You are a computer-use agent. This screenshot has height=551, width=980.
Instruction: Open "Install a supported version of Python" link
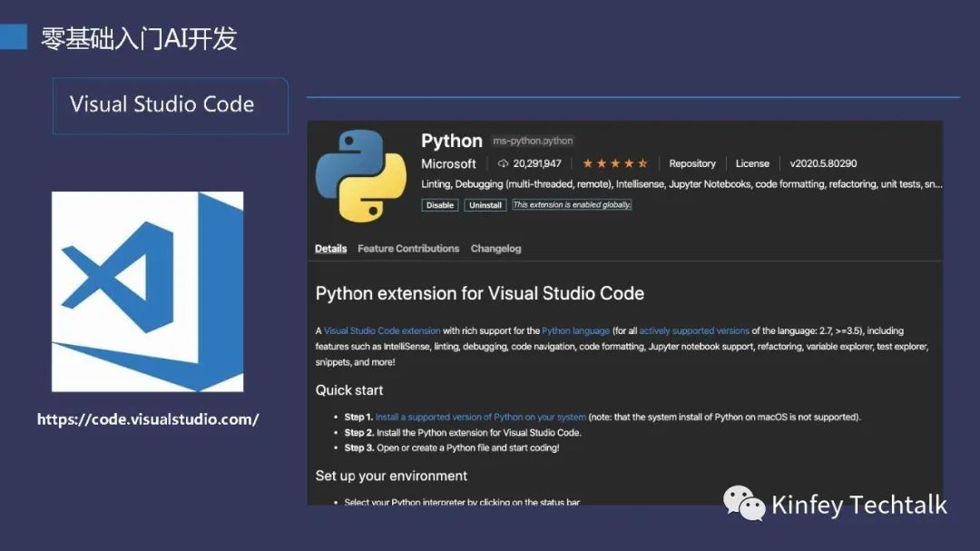click(481, 418)
